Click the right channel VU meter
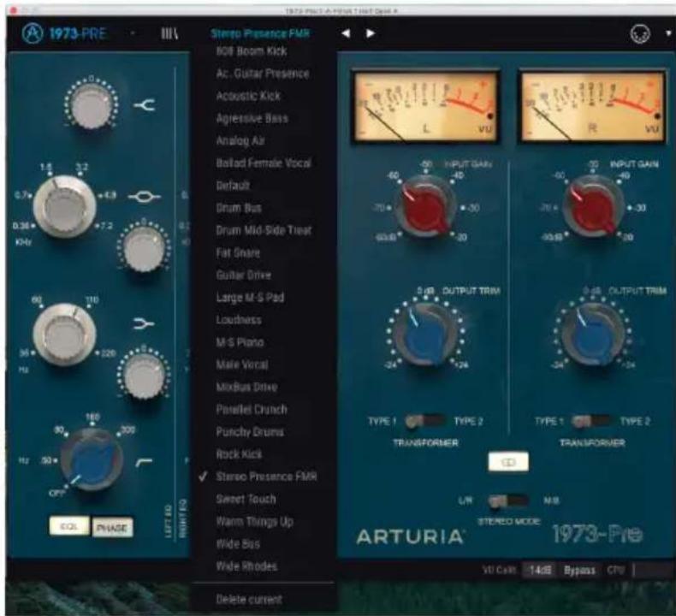 593,106
